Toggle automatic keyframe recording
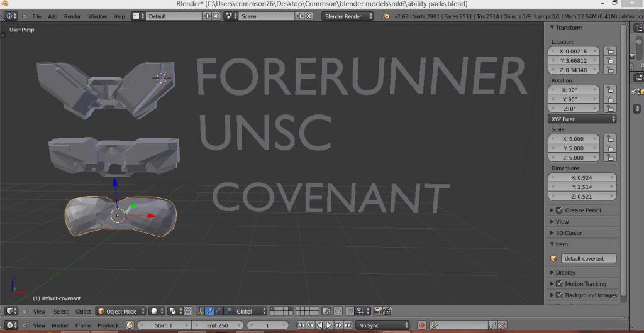Screen dimensions: 644x333 (x=421, y=325)
